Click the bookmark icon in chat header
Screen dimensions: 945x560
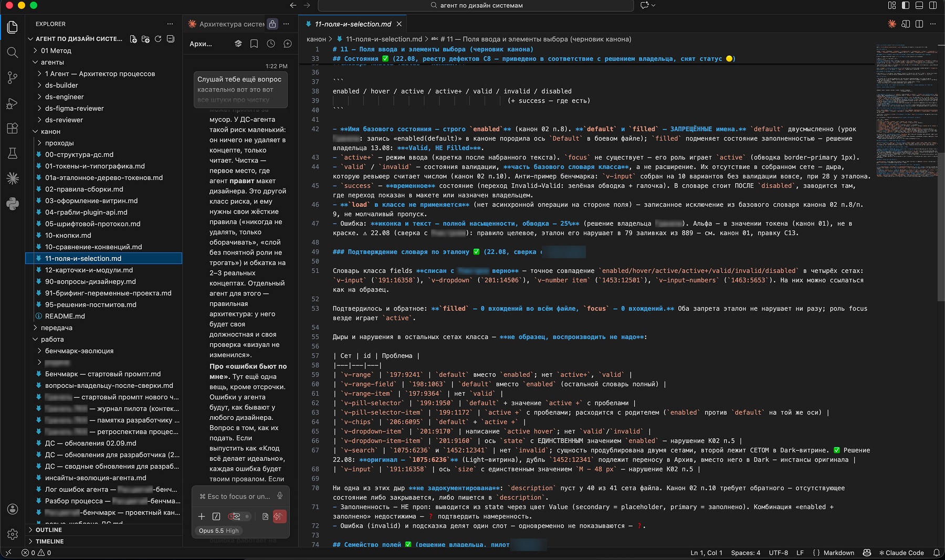tap(254, 44)
